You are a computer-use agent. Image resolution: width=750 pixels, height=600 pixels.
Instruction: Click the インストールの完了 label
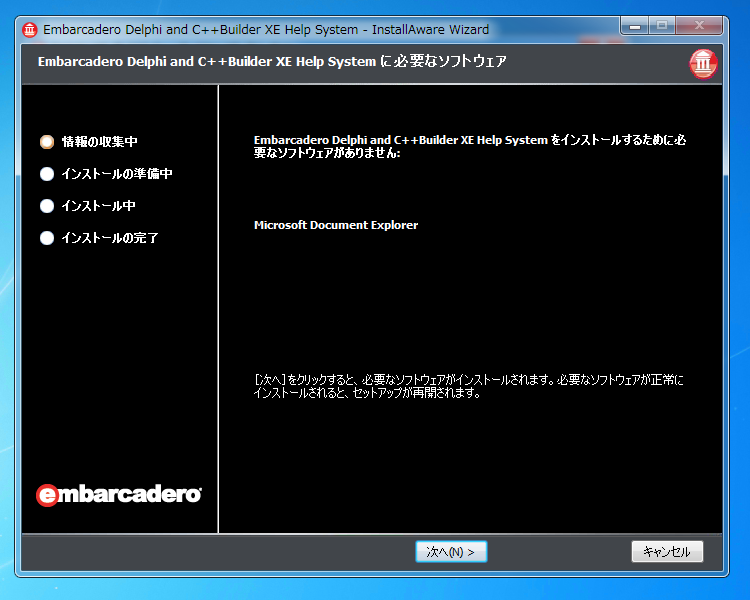(110, 238)
